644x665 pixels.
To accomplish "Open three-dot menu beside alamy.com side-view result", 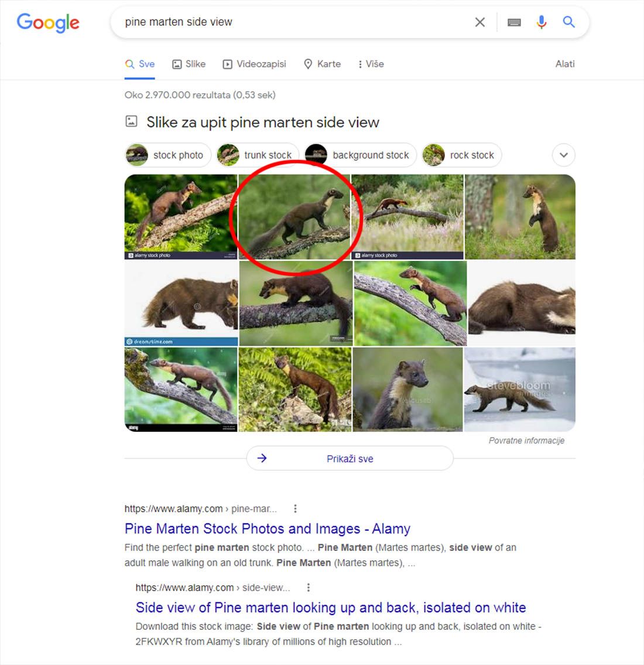I will coord(309,588).
